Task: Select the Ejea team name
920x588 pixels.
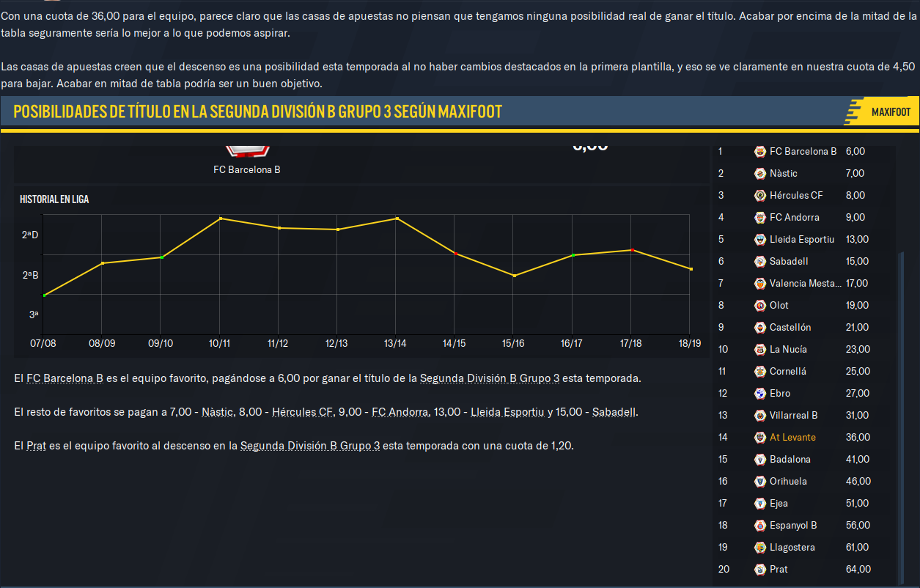Action: pyautogui.click(x=779, y=504)
